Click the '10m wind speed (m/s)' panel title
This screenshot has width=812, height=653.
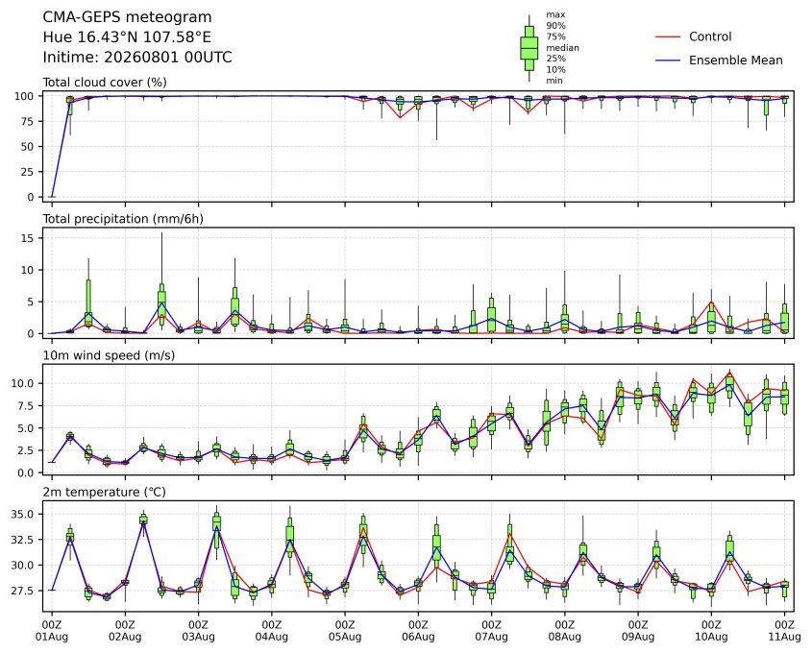click(x=109, y=355)
